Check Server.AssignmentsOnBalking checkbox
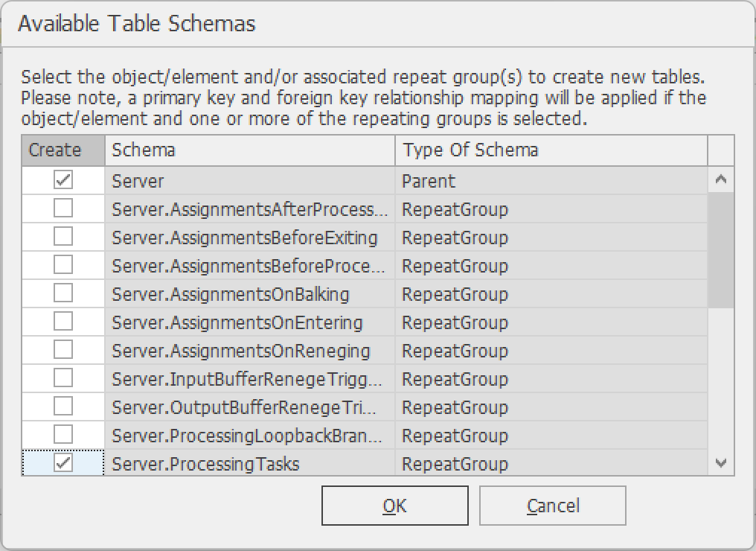 coord(63,294)
